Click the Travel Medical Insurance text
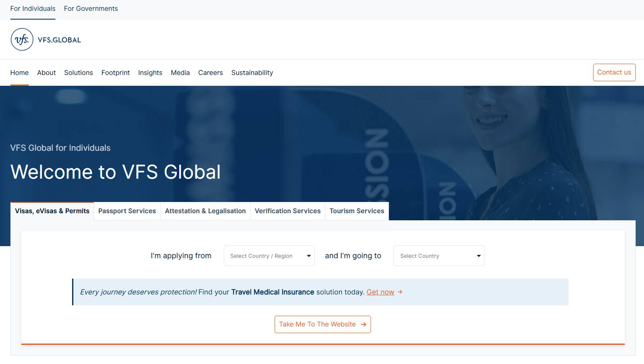The image size is (644, 364). point(273,292)
